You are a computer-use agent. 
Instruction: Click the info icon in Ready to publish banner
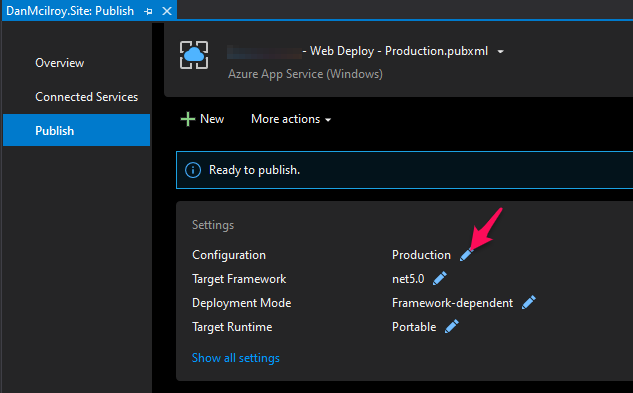[x=193, y=170]
